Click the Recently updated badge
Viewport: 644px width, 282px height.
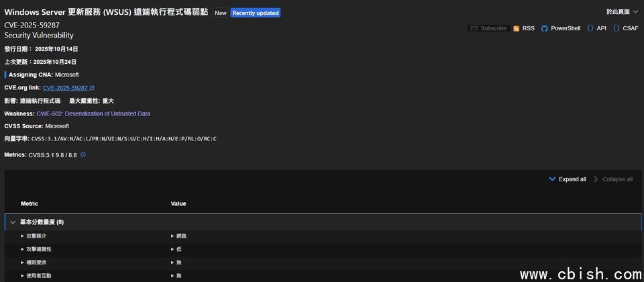point(255,13)
